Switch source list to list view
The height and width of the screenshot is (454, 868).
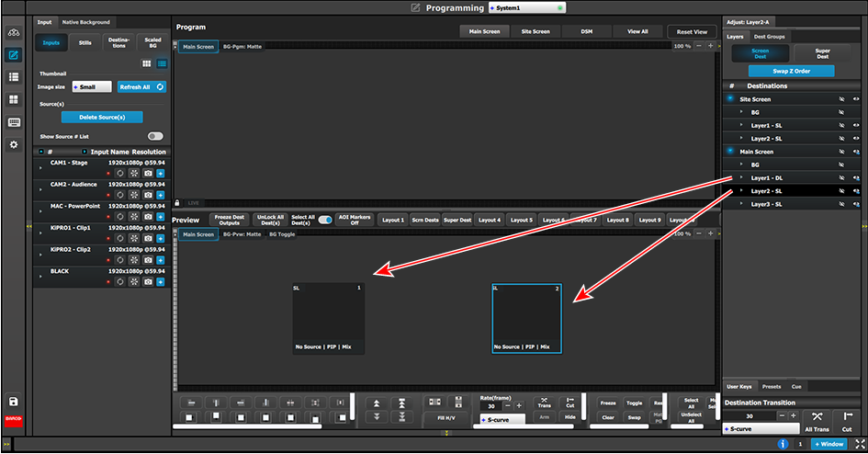pyautogui.click(x=162, y=63)
